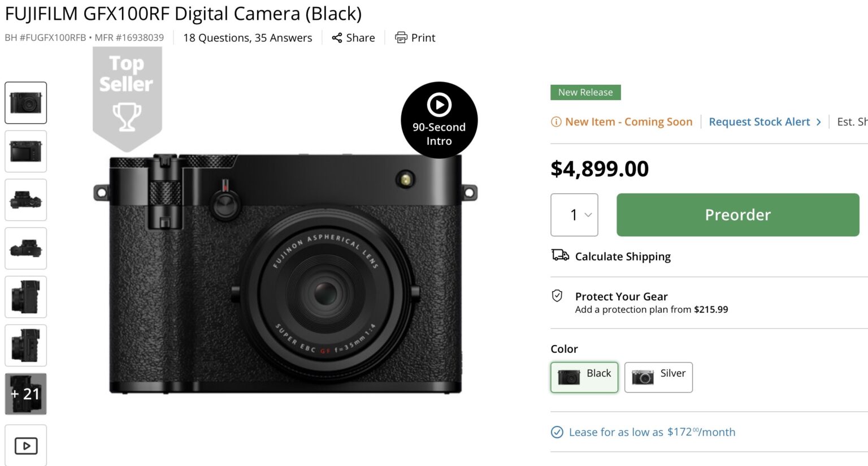Open the quantity dropdown
This screenshot has height=466, width=868.
tap(574, 215)
